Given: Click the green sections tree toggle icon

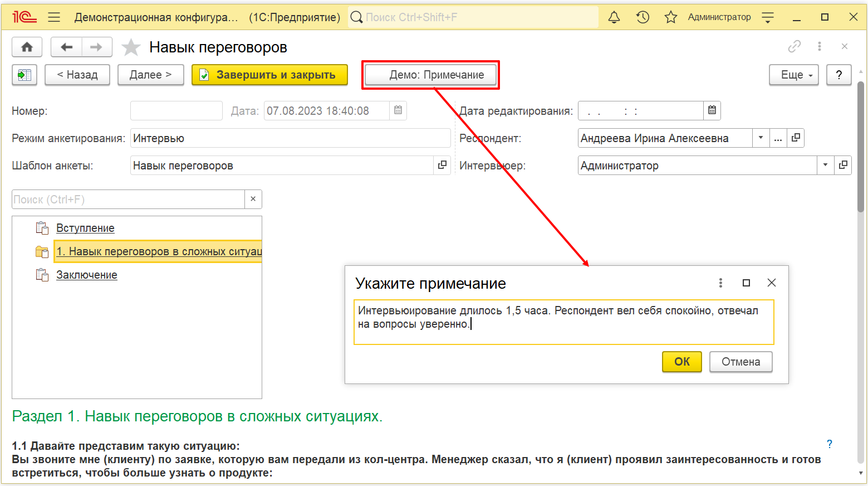Looking at the screenshot, I should click(24, 75).
